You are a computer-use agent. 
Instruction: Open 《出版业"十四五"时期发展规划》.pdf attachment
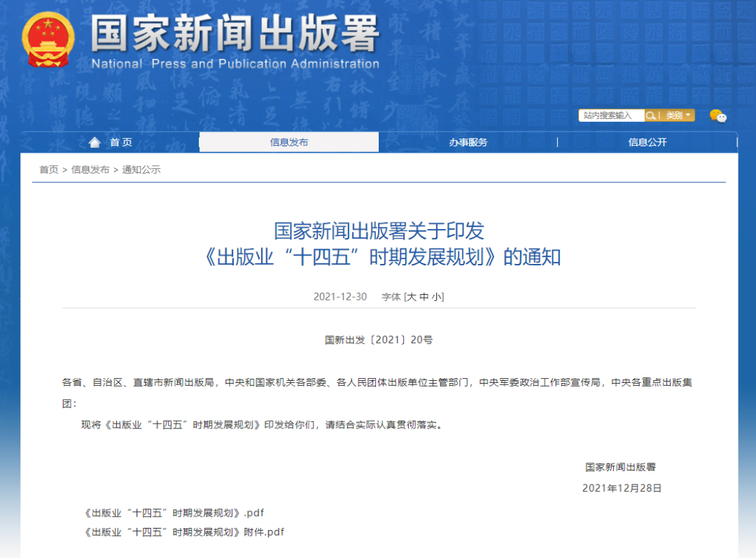173,512
